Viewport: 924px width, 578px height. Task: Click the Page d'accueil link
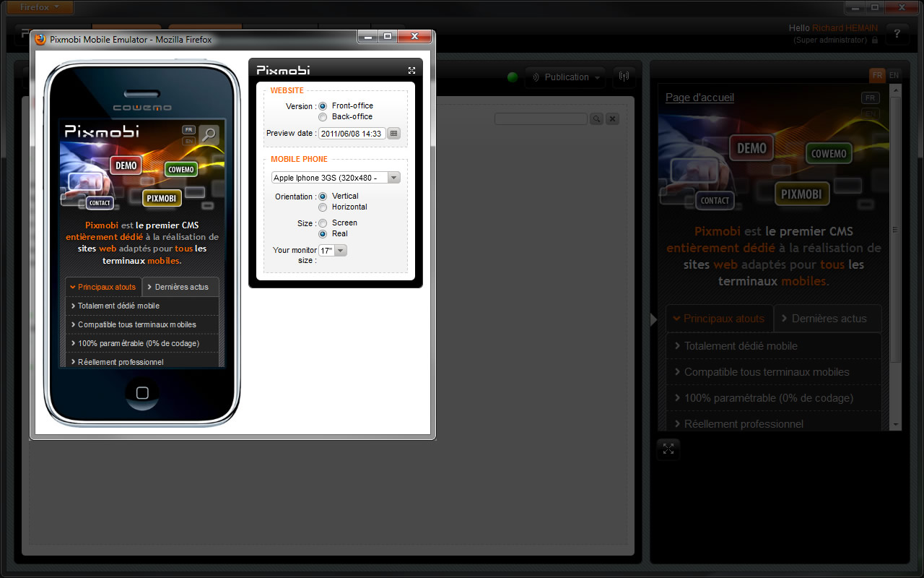click(x=699, y=98)
